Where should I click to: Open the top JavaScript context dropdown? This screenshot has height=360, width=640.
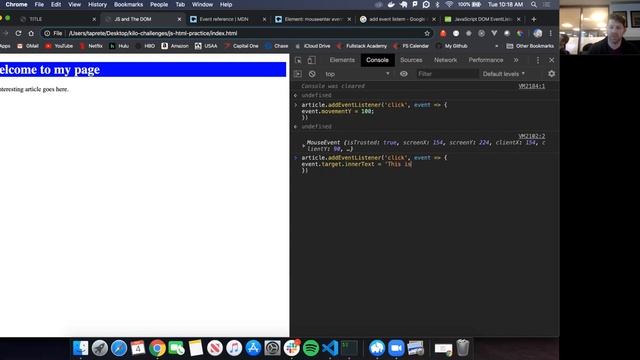[357, 74]
